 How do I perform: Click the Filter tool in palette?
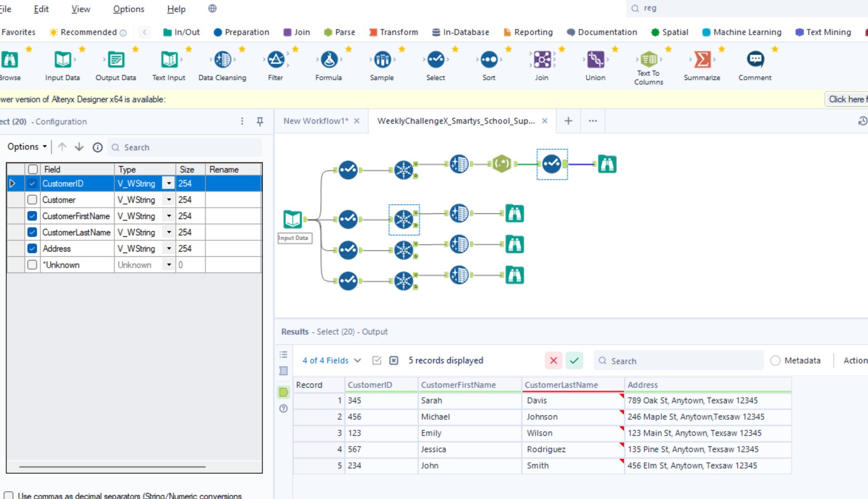275,60
